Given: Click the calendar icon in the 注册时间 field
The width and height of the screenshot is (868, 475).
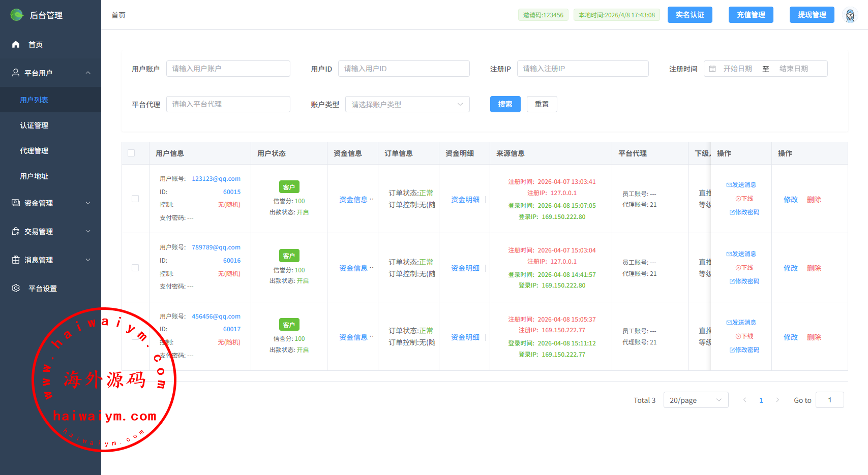Looking at the screenshot, I should coord(712,69).
